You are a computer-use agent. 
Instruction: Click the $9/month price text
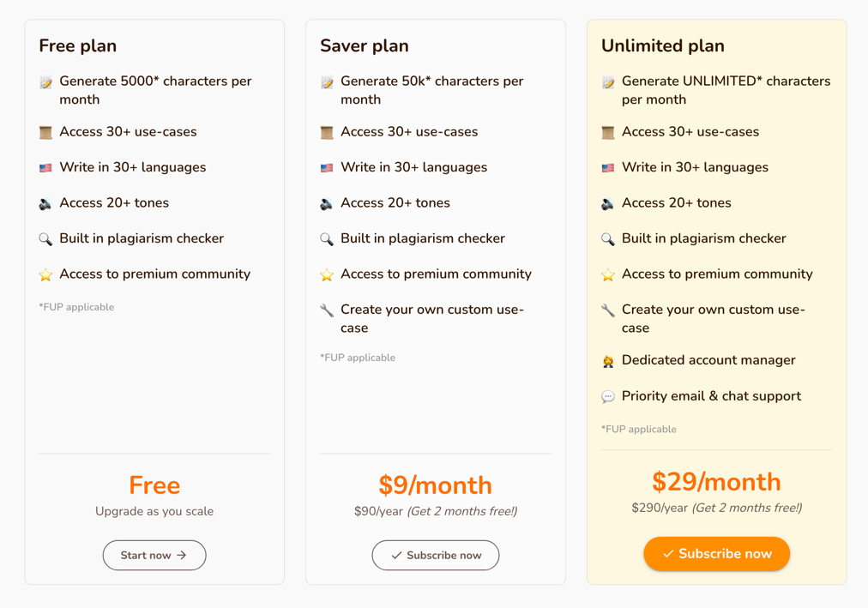(x=436, y=485)
